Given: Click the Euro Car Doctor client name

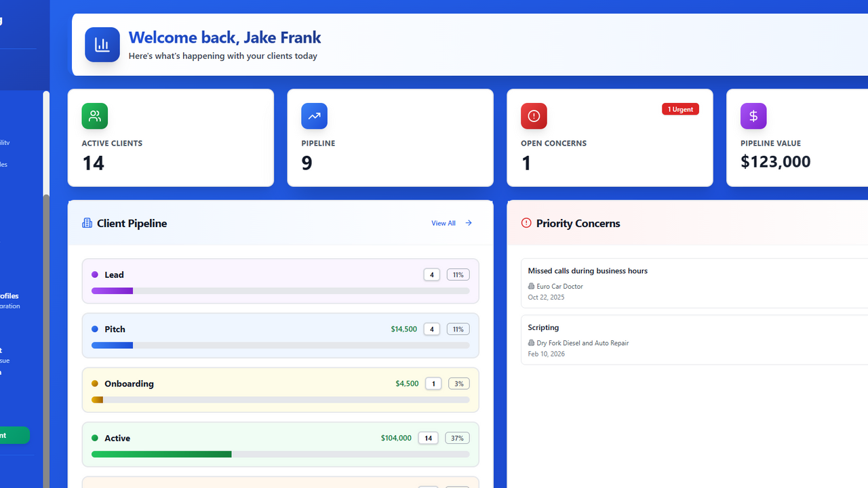Looking at the screenshot, I should click(x=559, y=286).
